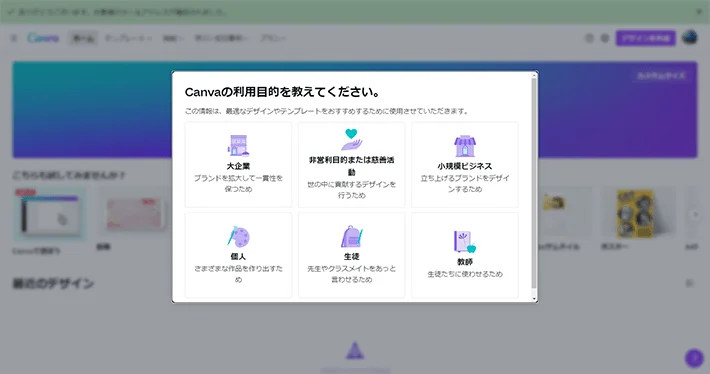Screen dimensions: 710x374
Task: Click the Canva logo in background header
Action: pyautogui.click(x=43, y=38)
